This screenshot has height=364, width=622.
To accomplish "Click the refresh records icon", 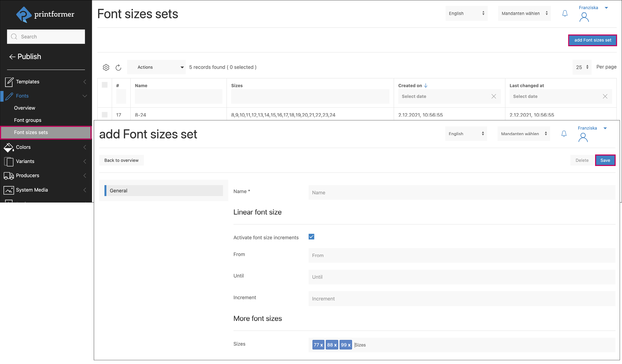I will point(118,67).
